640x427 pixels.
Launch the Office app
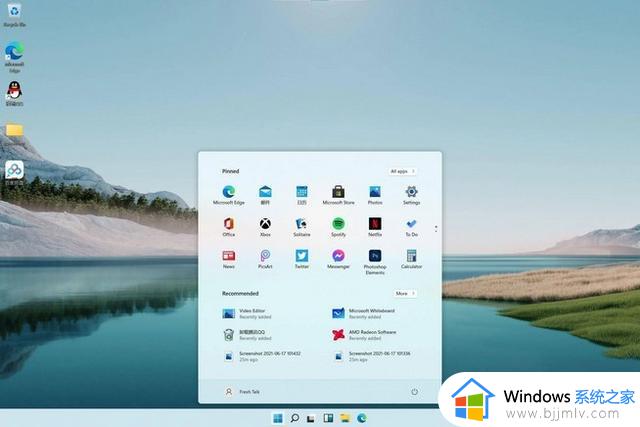coord(229,227)
